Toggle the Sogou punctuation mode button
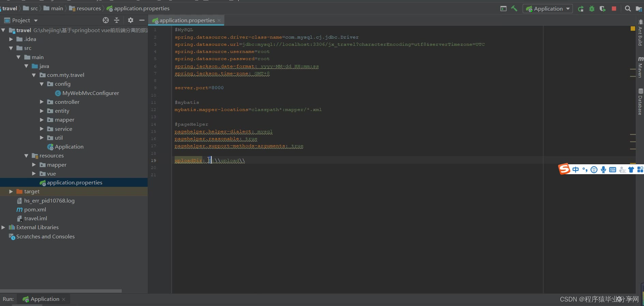Screen dimensions: 644x306 pos(585,169)
